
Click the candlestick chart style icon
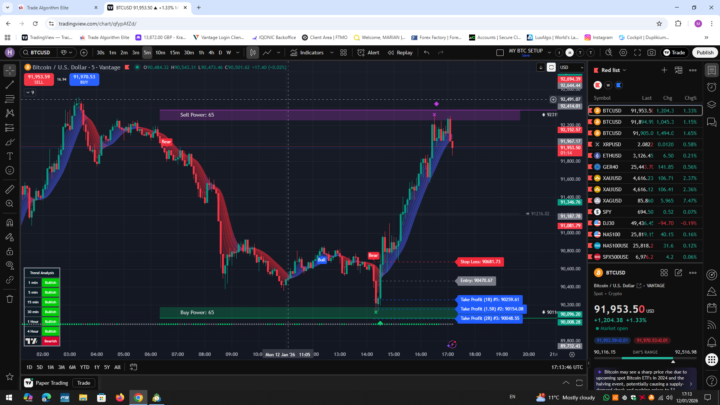pyautogui.click(x=253, y=53)
